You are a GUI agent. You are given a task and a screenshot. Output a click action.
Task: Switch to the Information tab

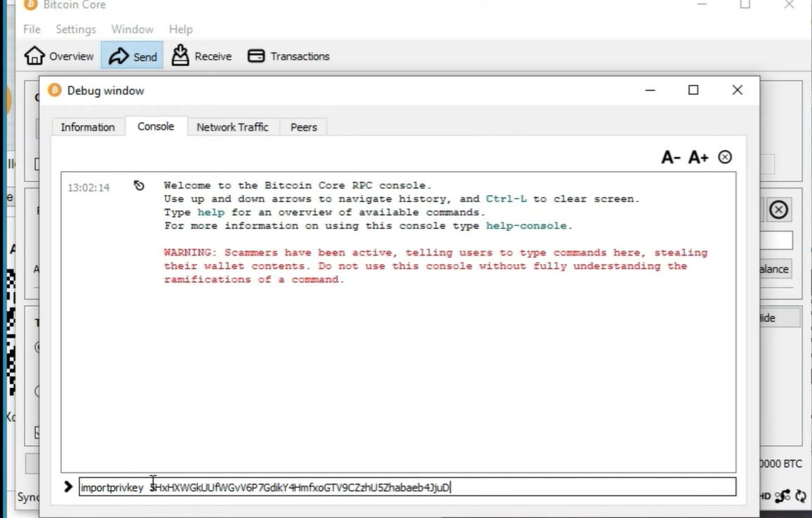tap(87, 127)
